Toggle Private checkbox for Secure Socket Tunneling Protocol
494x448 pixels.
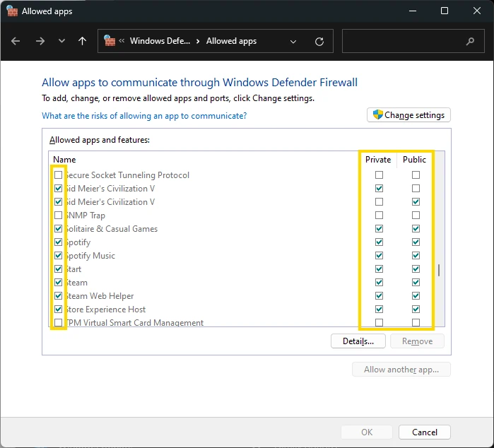coord(379,175)
